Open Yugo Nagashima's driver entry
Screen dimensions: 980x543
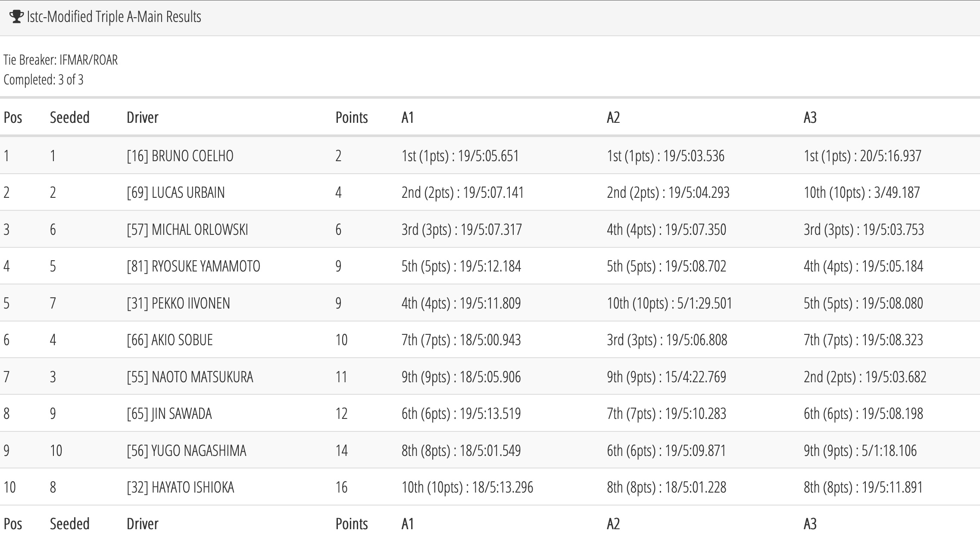click(x=187, y=450)
